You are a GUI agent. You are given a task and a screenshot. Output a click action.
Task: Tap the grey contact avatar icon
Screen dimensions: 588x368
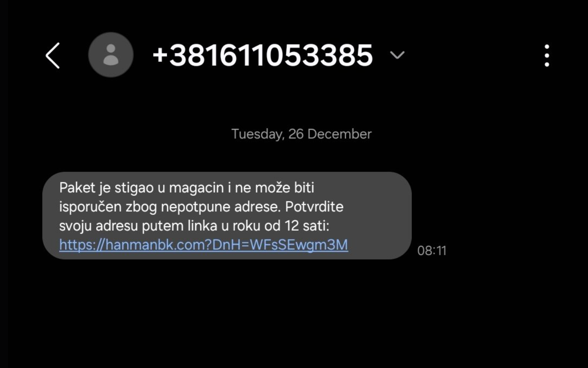111,55
